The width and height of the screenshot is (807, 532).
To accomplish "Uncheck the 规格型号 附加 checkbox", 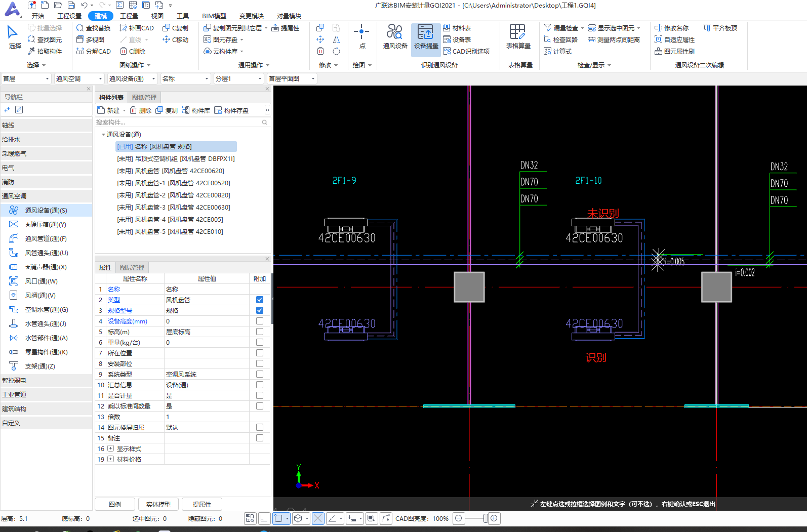I will 260,310.
